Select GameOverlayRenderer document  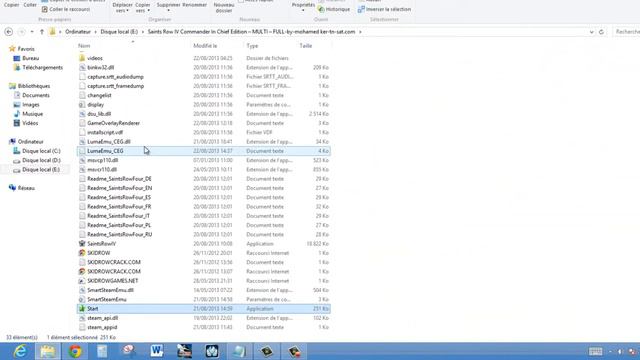[113, 123]
